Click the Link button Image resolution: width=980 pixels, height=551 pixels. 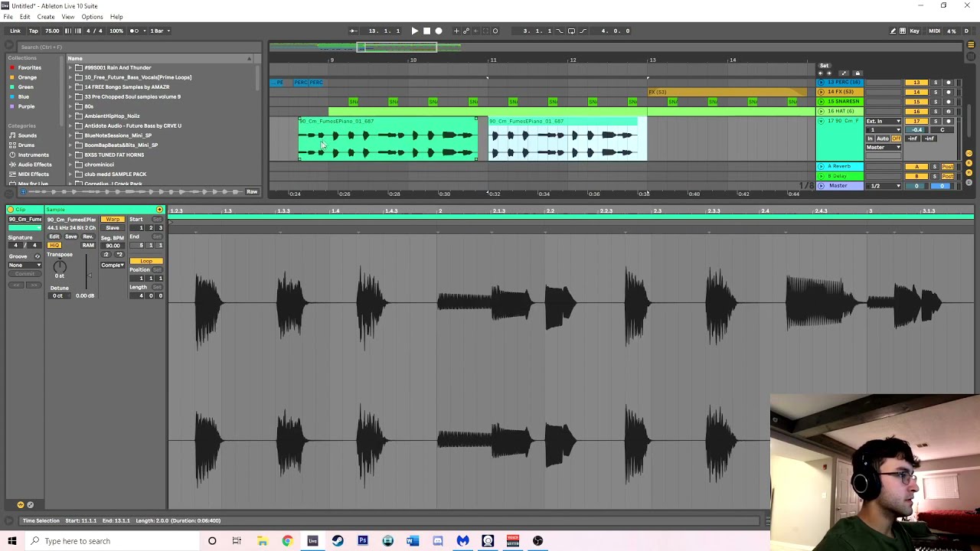click(x=15, y=31)
